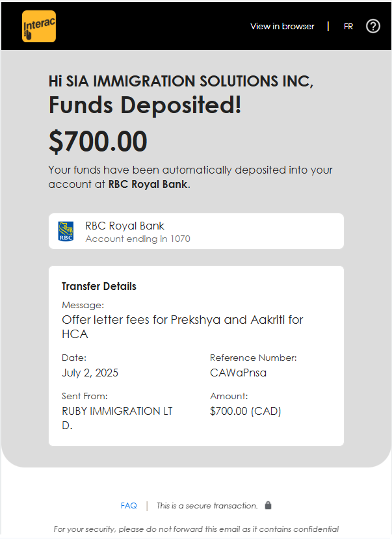Switch language with the FR link
Viewport: 392px width, 539px height.
click(348, 27)
